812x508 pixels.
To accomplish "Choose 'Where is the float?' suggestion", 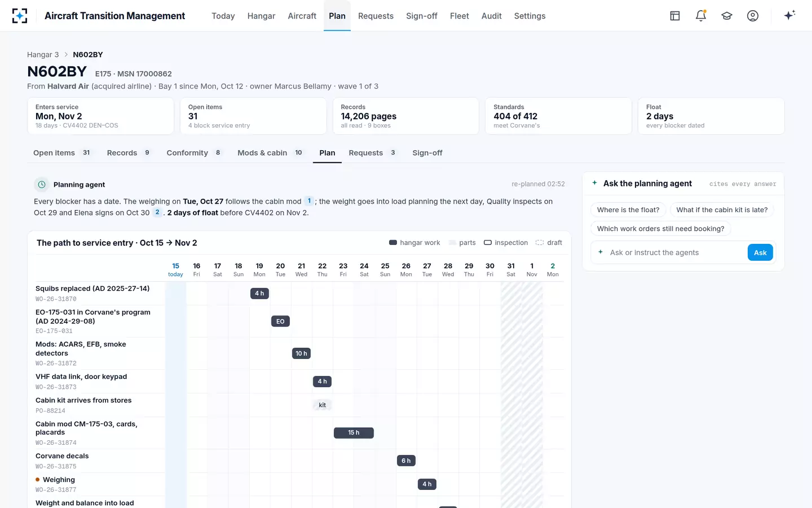I will tap(628, 210).
